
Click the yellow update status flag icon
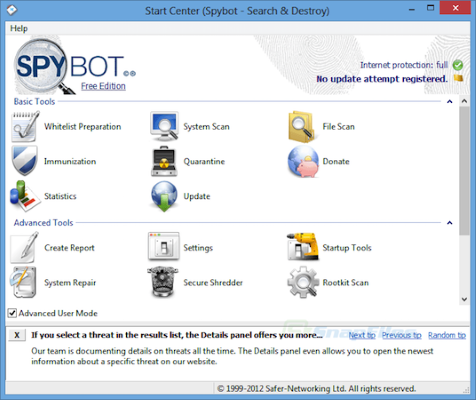[459, 79]
